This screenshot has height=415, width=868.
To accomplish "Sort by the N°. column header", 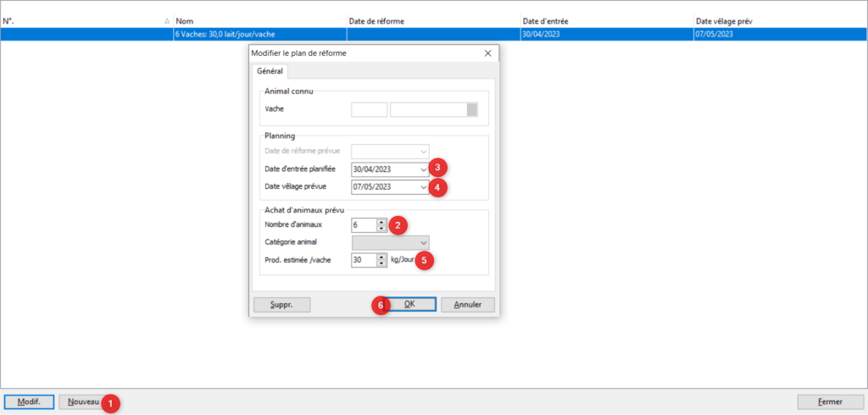I will (86, 21).
